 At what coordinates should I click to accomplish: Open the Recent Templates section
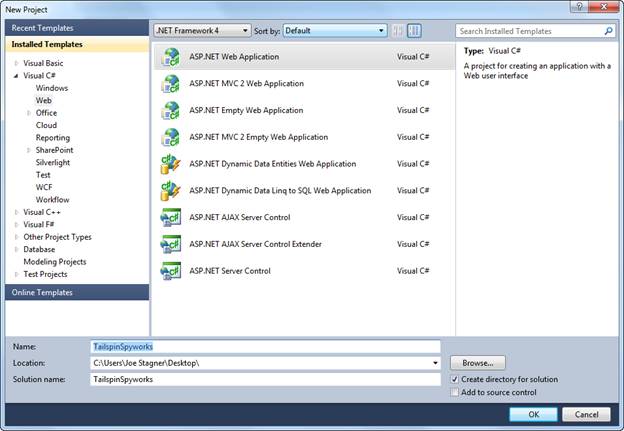[x=77, y=28]
